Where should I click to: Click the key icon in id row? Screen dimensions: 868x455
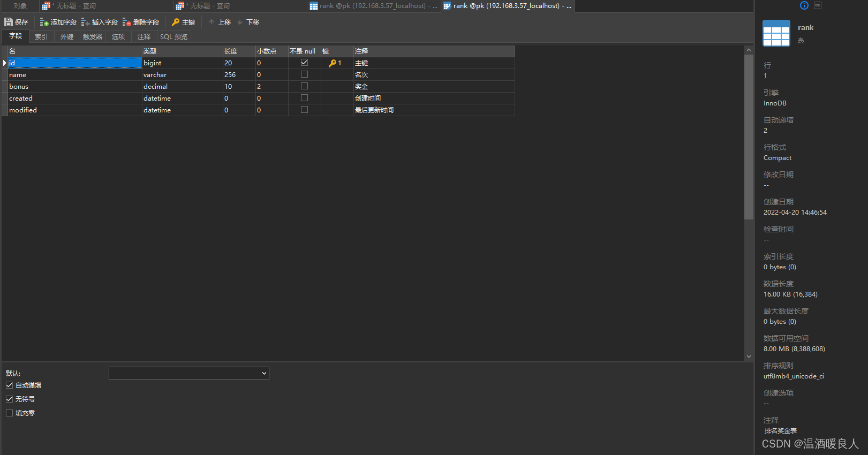coord(333,63)
